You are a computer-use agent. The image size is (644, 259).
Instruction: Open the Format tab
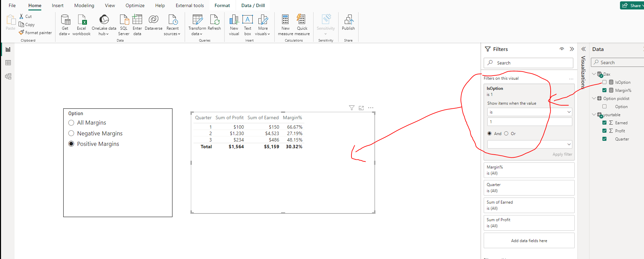[x=222, y=5]
